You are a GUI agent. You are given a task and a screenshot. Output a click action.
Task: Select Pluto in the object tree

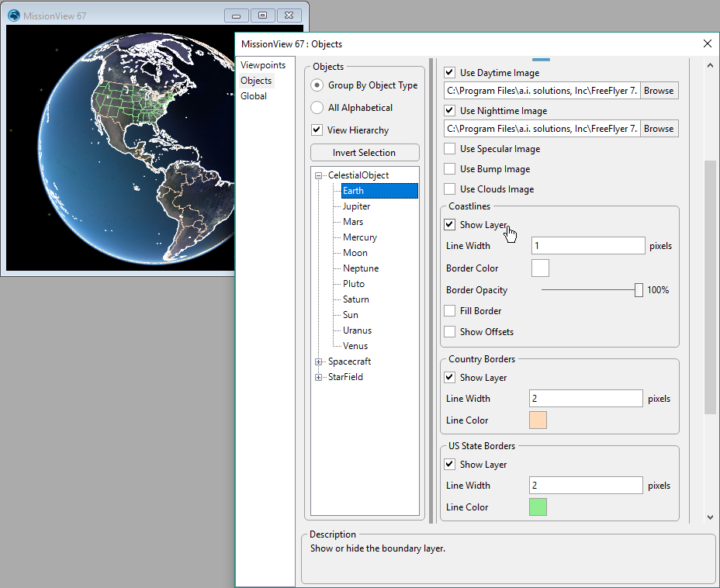coord(354,284)
